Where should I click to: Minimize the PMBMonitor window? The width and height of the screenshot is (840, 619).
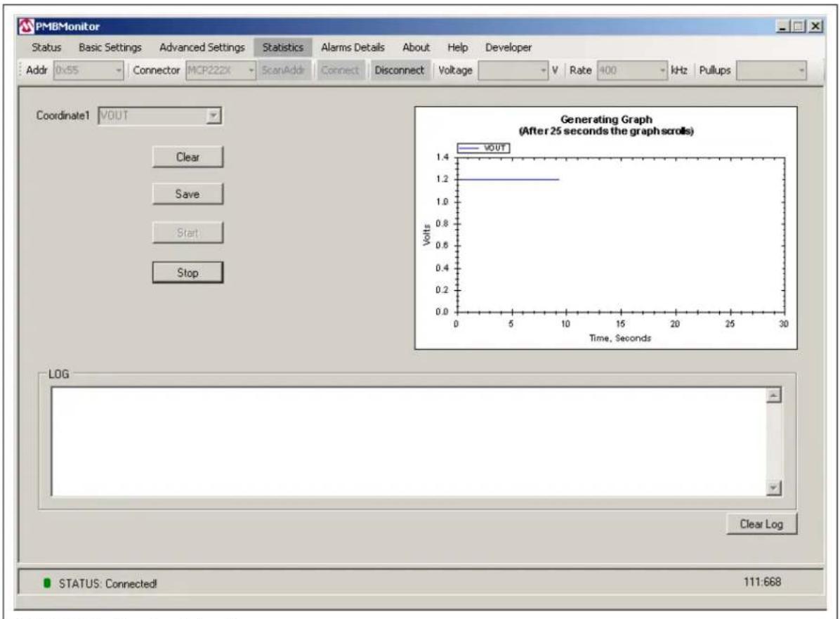click(782, 26)
